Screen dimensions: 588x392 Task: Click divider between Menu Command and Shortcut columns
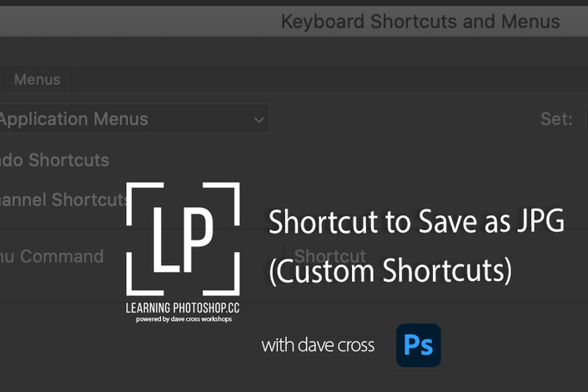283,257
